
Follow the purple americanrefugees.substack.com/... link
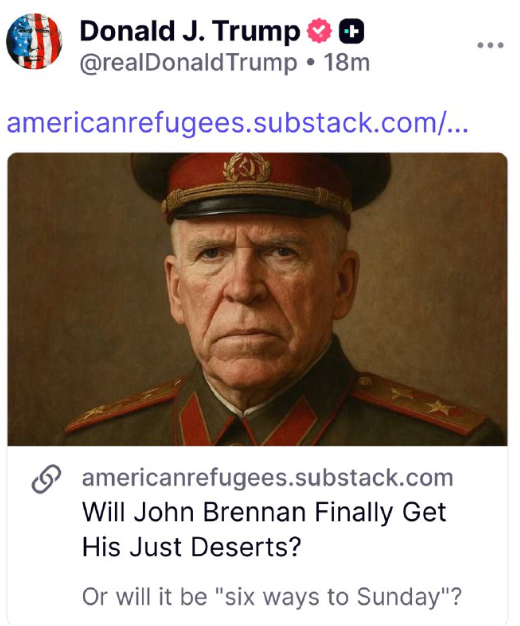[x=237, y=123]
